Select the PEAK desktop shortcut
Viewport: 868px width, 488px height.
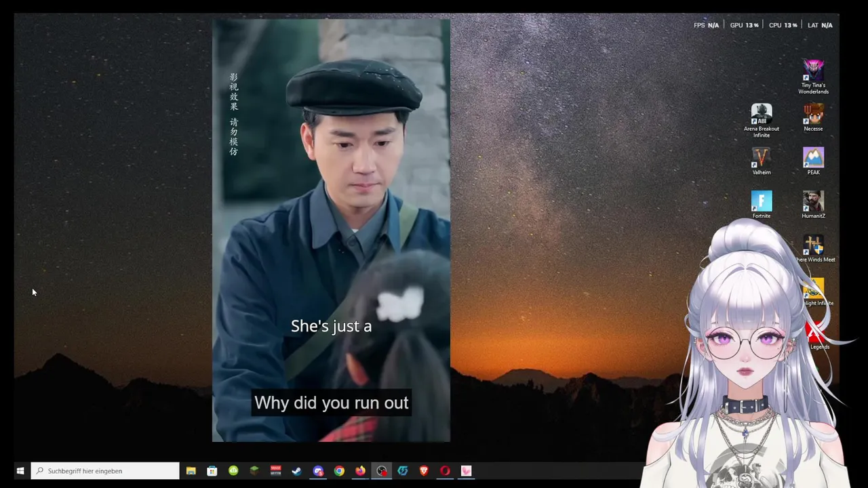pyautogui.click(x=813, y=161)
